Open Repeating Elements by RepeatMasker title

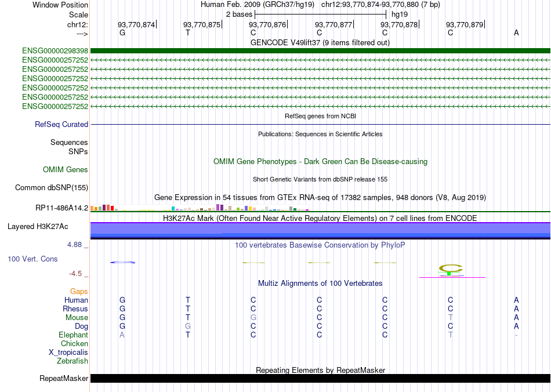tap(320, 370)
